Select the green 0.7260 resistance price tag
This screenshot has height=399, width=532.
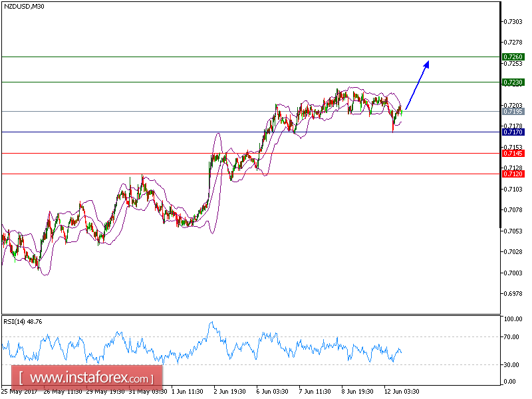tap(512, 56)
